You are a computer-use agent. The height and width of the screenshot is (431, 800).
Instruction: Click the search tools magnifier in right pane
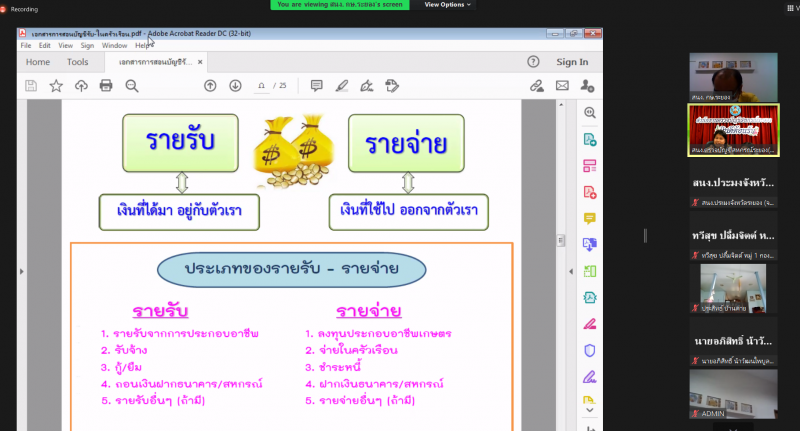(590, 113)
